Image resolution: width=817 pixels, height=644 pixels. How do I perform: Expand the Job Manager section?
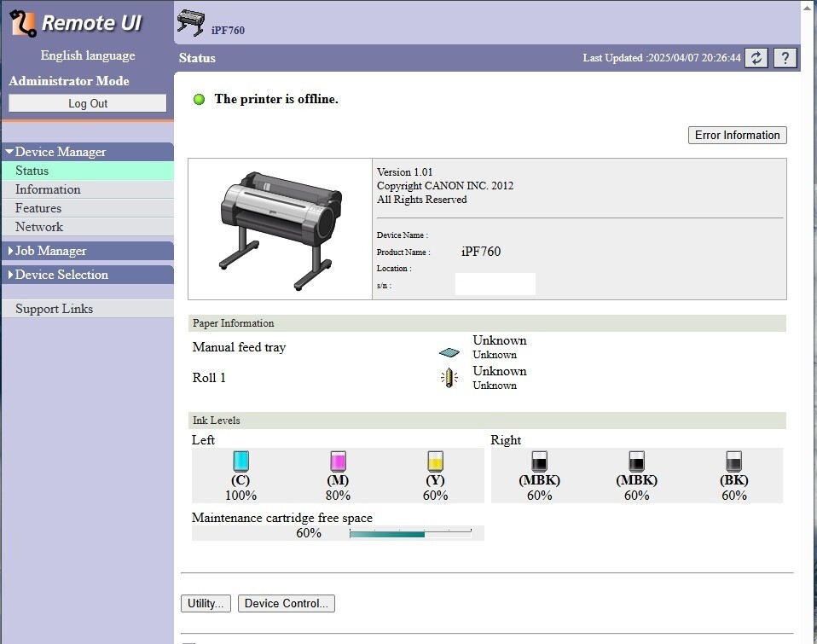[50, 251]
